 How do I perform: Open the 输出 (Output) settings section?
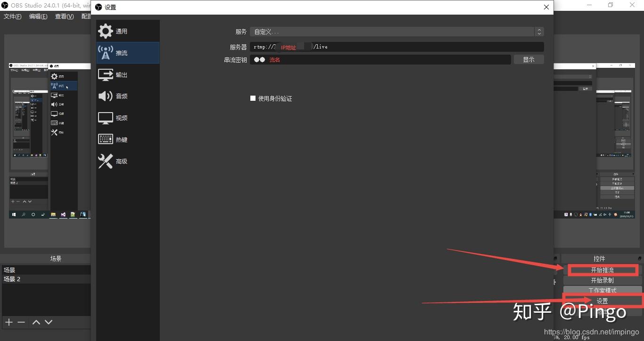point(121,74)
